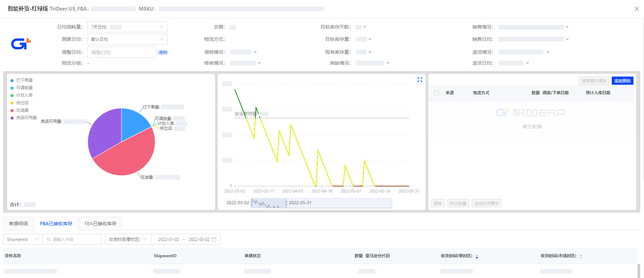Expand the 销售情况 dropdown

pos(567,27)
